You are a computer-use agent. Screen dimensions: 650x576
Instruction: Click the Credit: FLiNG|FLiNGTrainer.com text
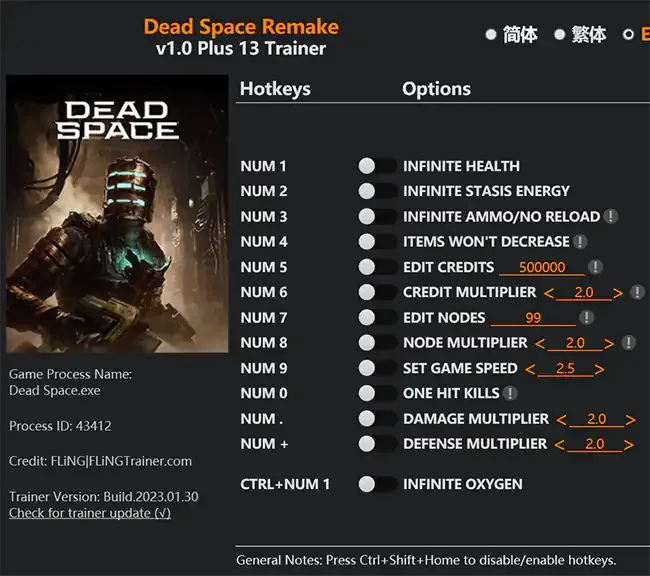point(100,461)
